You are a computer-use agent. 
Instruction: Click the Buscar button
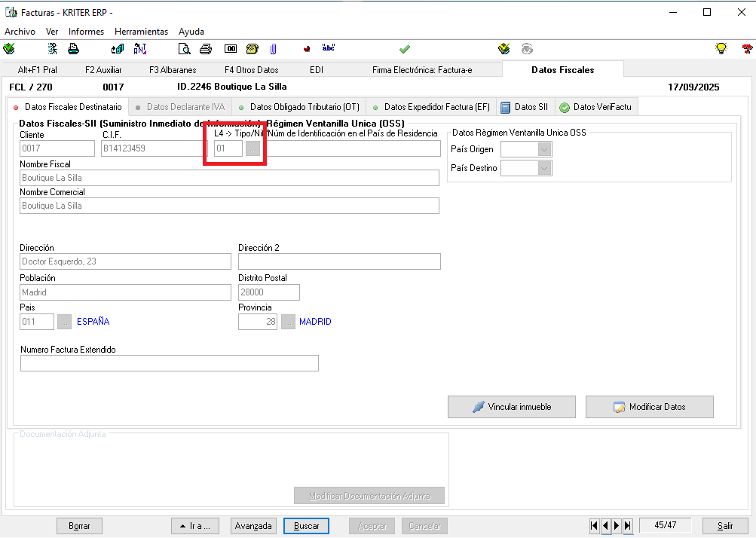(306, 526)
